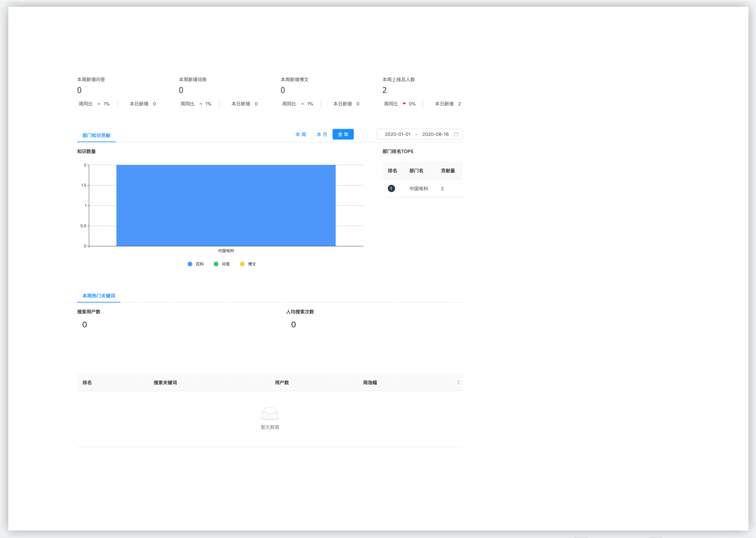Click the calendar icon in date range picker
This screenshot has width=756, height=538.
pos(456,134)
